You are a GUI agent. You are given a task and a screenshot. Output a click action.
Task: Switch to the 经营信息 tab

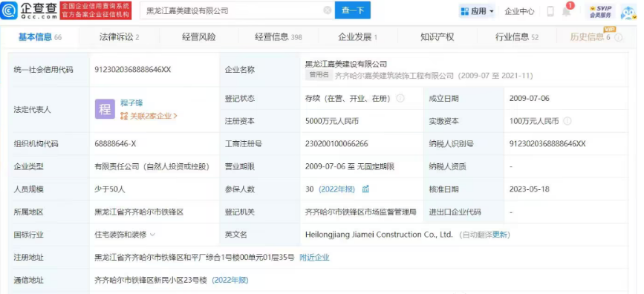(278, 37)
